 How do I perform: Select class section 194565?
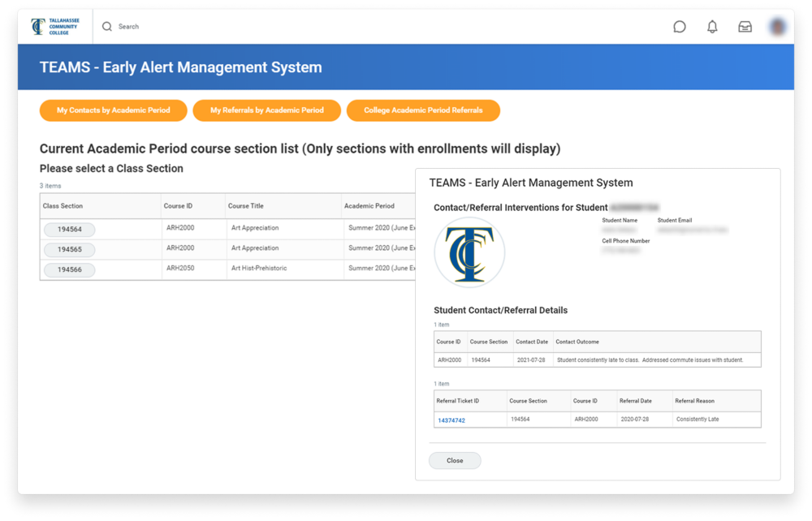click(68, 250)
